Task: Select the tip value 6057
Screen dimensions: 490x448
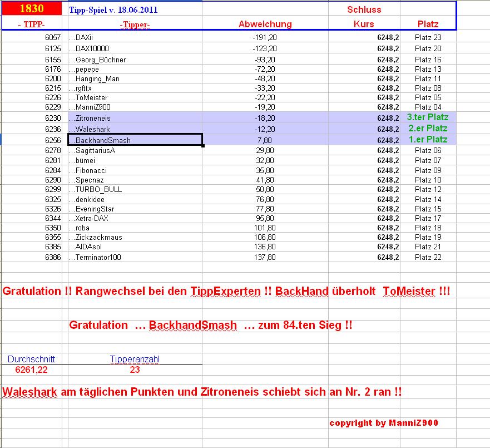Action: pyautogui.click(x=53, y=37)
